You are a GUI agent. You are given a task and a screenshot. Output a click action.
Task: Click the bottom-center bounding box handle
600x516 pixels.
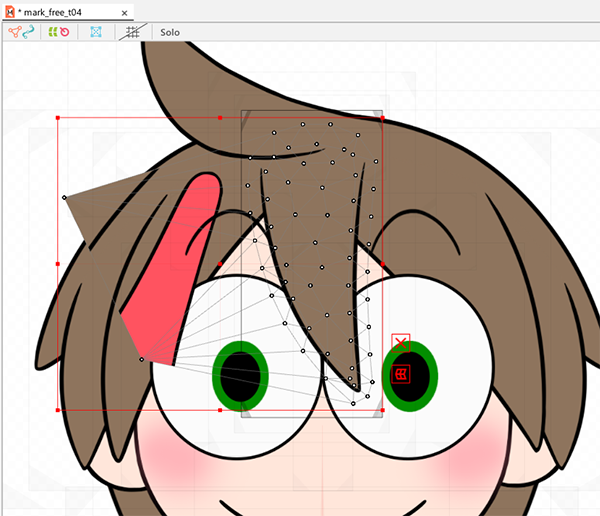click(x=220, y=410)
